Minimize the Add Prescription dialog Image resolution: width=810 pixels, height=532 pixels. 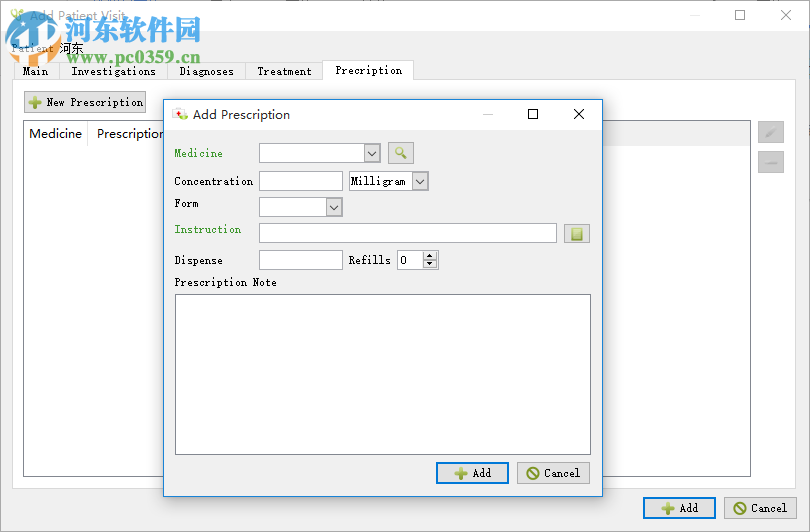(x=488, y=114)
